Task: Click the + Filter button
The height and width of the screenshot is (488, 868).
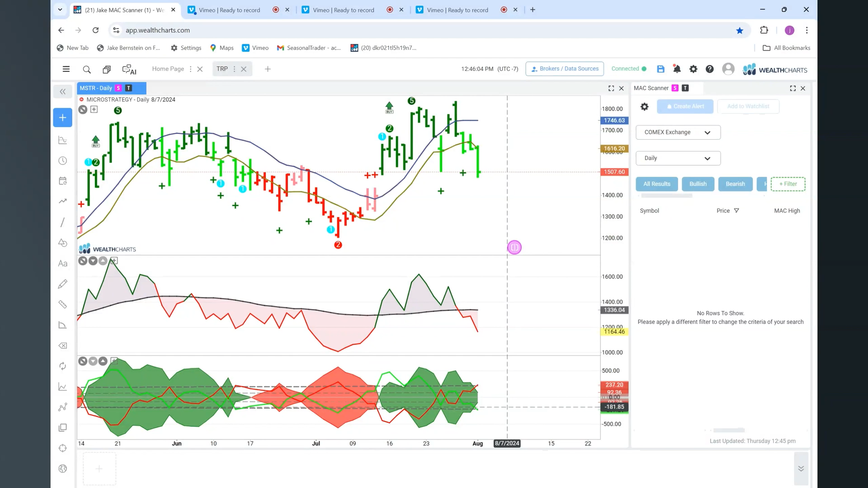Action: click(788, 184)
